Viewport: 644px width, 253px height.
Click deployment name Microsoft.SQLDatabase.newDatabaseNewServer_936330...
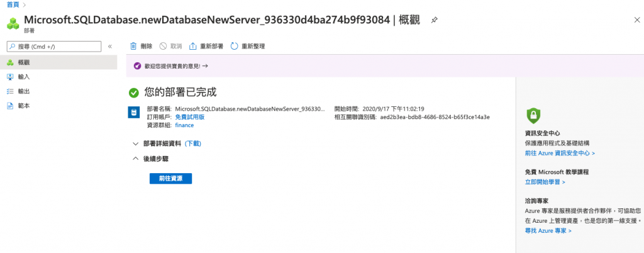coord(250,109)
